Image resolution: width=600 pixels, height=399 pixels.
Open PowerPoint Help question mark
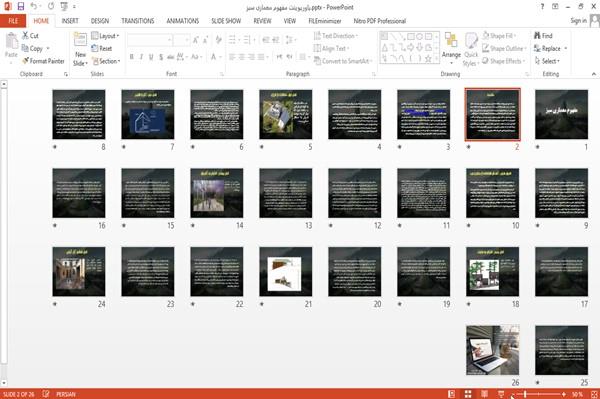click(x=542, y=7)
